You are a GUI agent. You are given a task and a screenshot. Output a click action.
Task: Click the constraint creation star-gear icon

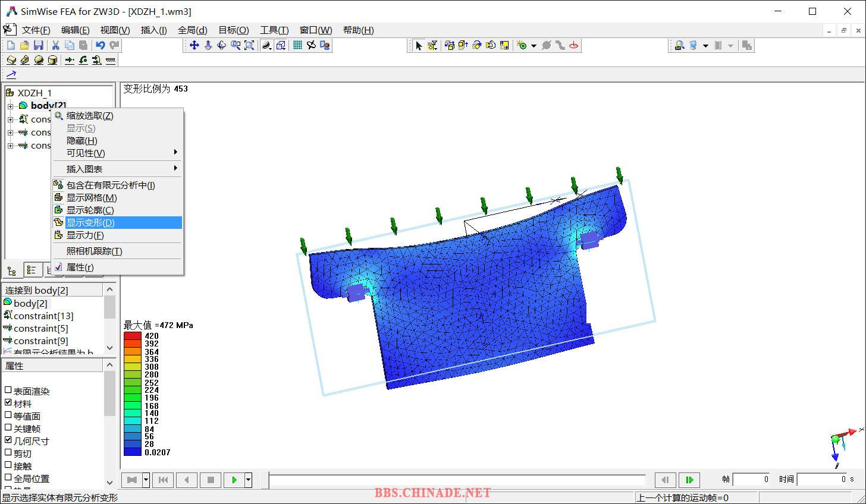522,45
